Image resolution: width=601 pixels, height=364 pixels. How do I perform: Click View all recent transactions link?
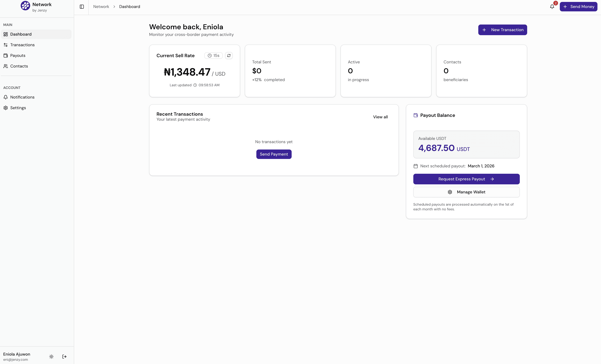[x=380, y=117]
